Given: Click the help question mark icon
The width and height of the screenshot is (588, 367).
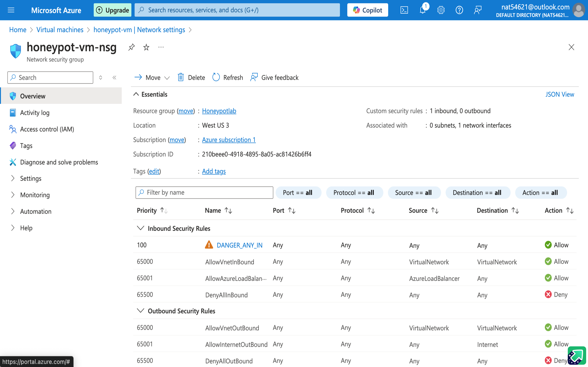Looking at the screenshot, I should (x=459, y=10).
